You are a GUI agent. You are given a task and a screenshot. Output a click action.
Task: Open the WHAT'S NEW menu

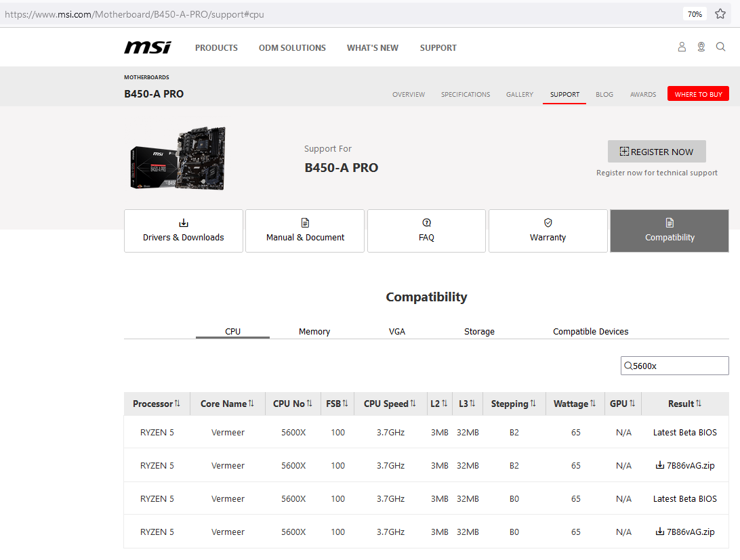pos(372,47)
